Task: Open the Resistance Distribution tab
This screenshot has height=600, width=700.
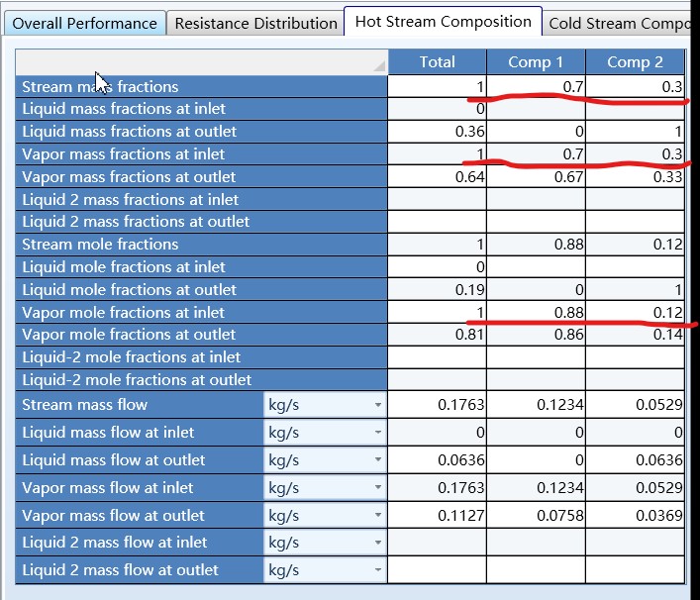Action: pyautogui.click(x=255, y=23)
